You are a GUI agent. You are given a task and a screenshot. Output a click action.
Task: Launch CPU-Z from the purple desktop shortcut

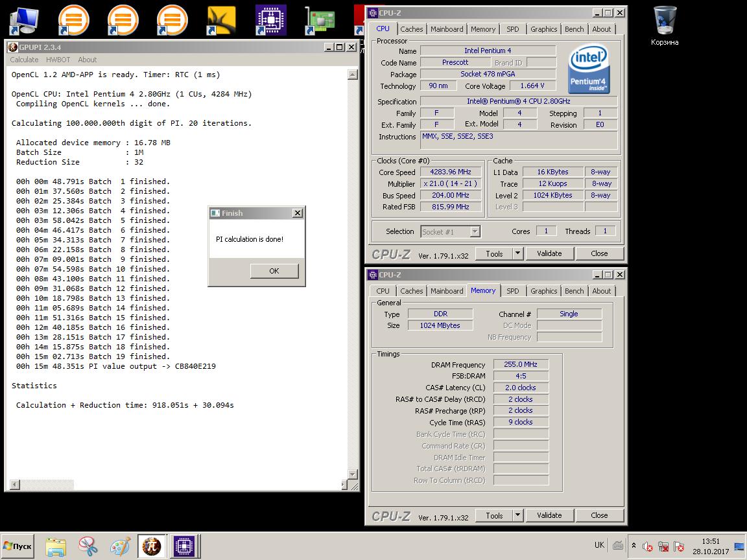click(270, 20)
